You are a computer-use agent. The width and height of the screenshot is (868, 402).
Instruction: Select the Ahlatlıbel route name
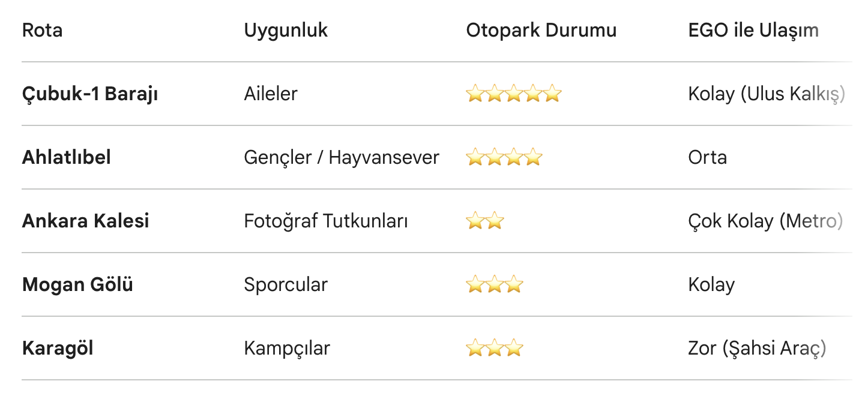(67, 158)
